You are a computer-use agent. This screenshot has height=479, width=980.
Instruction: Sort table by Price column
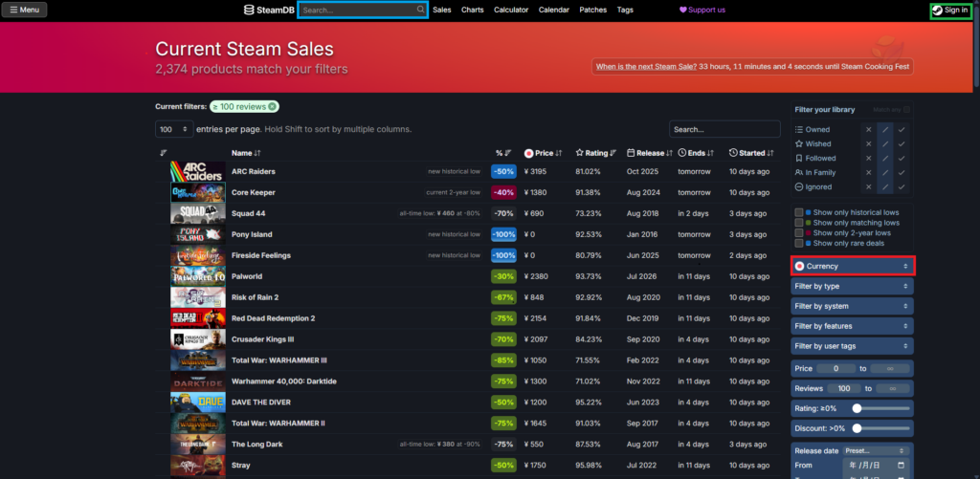[544, 153]
